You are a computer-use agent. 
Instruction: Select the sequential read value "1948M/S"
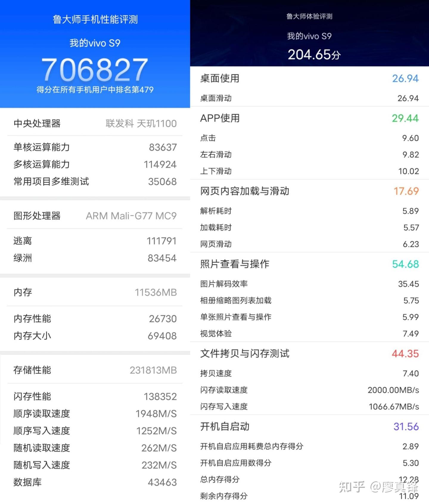(156, 414)
